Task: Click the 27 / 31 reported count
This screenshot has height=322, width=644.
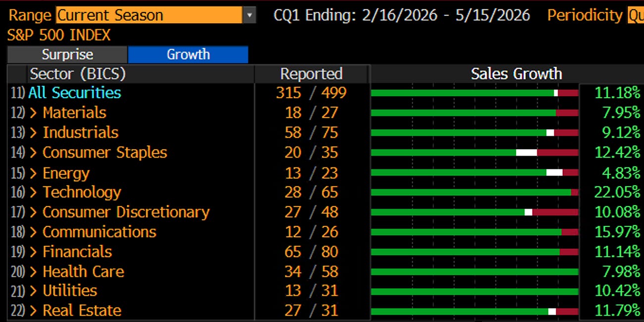Action: (312, 310)
